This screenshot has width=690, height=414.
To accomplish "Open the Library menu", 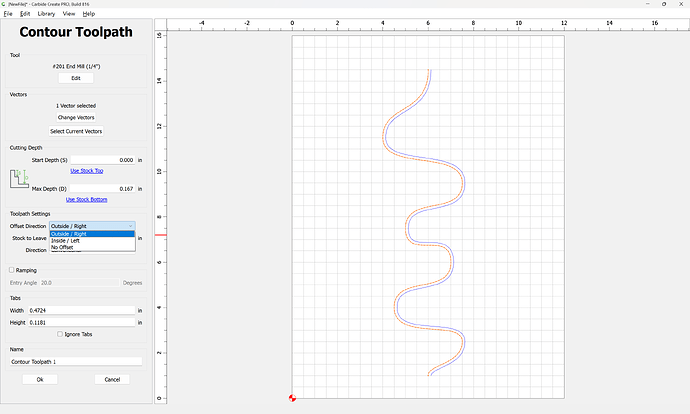I will [x=46, y=14].
